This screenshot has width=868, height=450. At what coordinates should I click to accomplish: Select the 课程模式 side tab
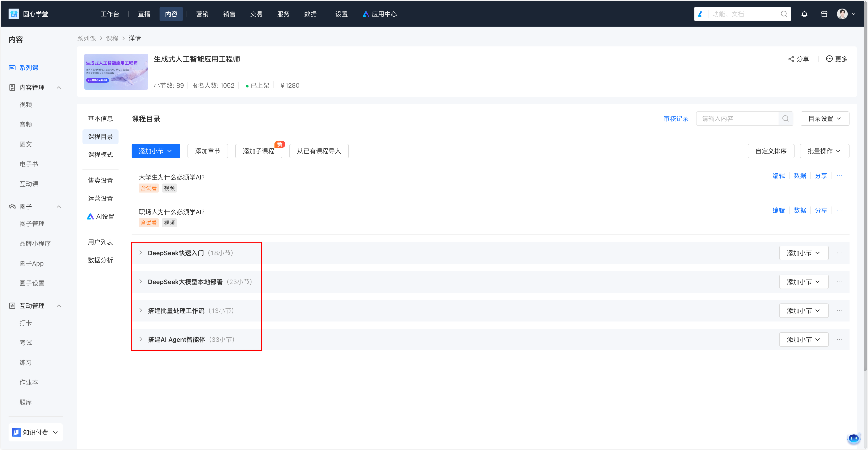tap(101, 155)
